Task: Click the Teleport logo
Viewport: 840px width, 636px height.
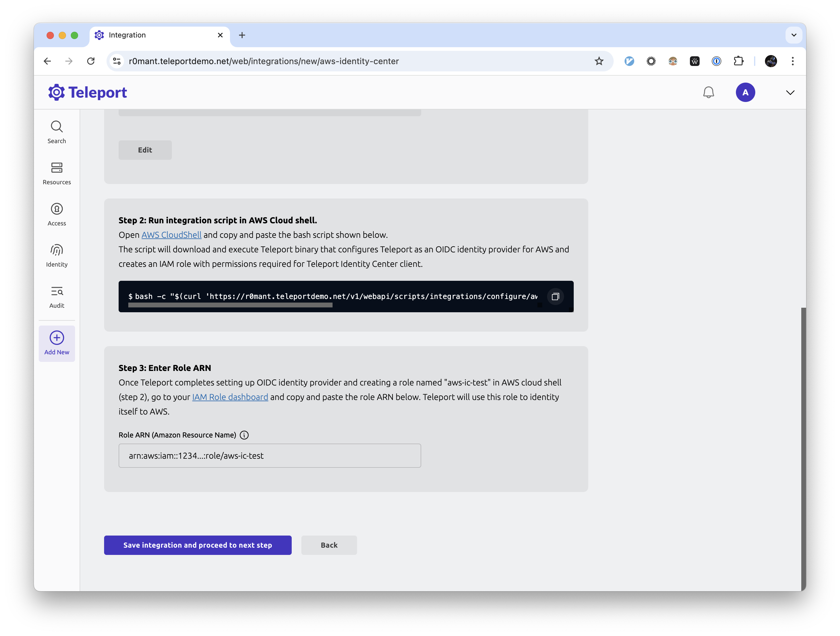Action: point(87,92)
